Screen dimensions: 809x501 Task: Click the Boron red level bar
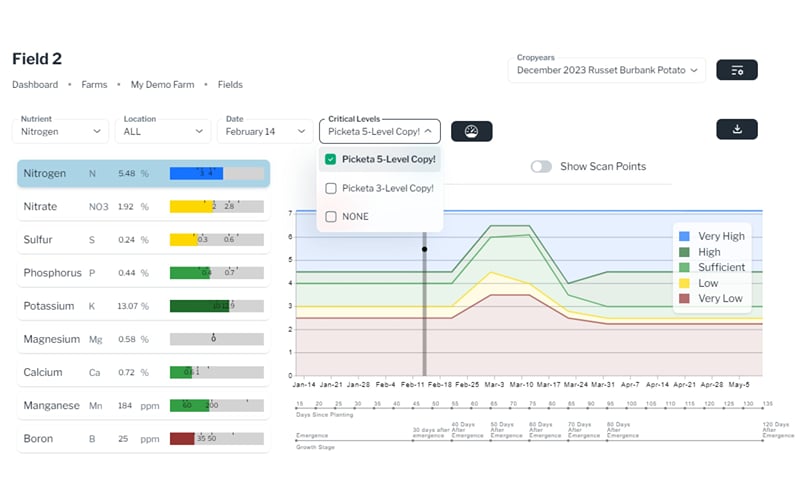182,439
